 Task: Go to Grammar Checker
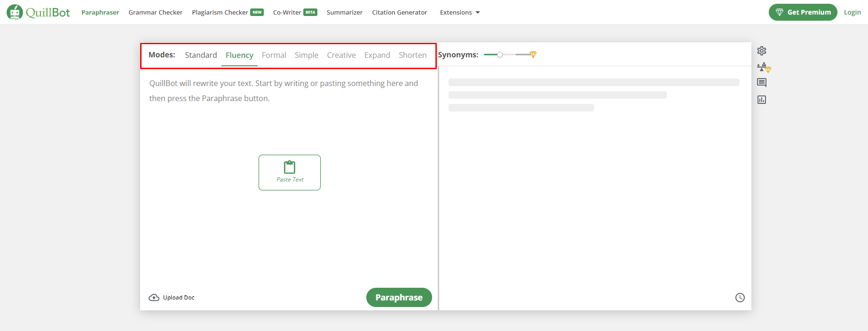pyautogui.click(x=156, y=12)
